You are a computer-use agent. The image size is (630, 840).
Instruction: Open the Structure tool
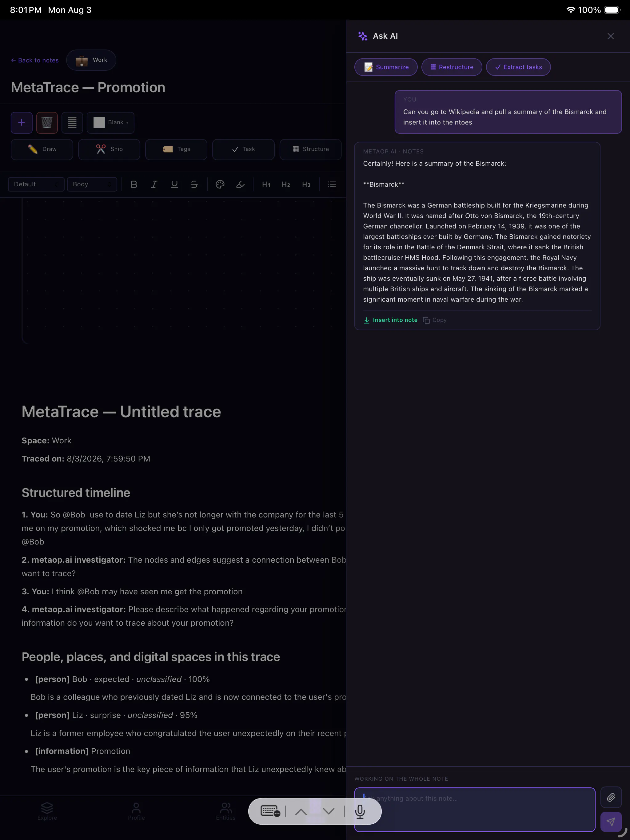(310, 149)
